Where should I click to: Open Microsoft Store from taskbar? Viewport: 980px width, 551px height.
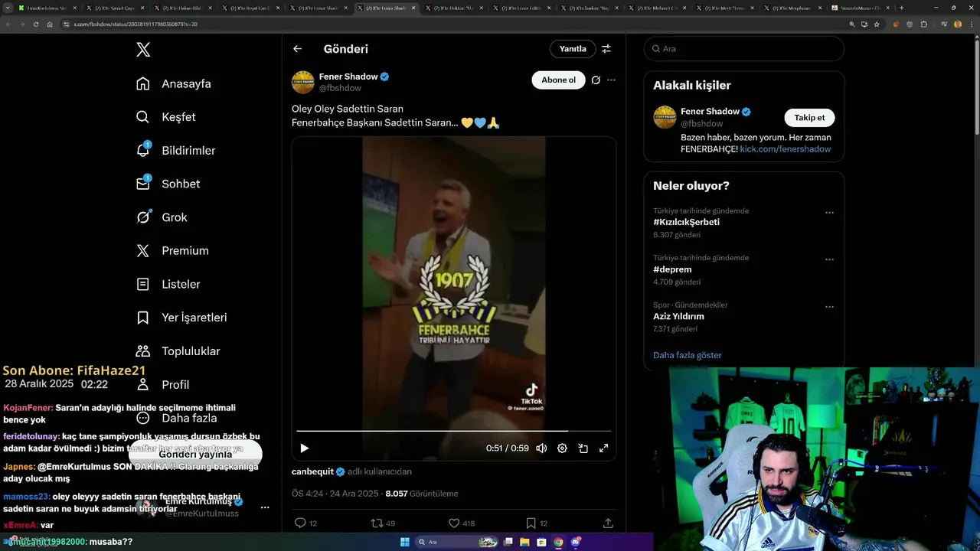click(x=541, y=542)
